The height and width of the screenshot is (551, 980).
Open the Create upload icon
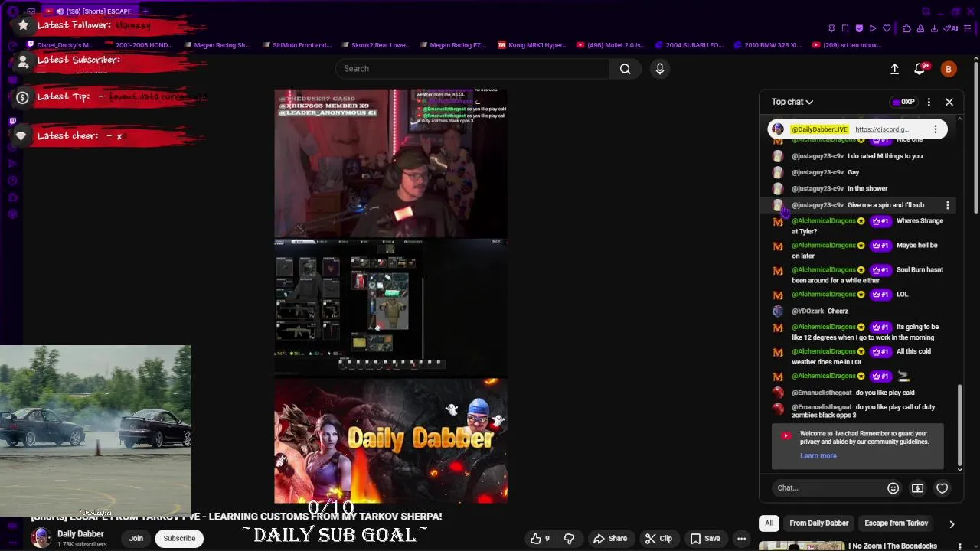point(894,69)
